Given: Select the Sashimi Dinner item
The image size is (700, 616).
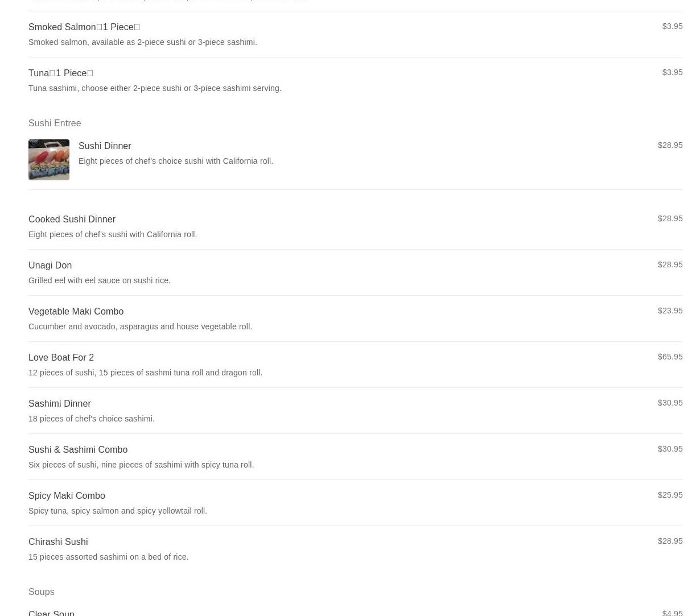Looking at the screenshot, I should tap(355, 411).
